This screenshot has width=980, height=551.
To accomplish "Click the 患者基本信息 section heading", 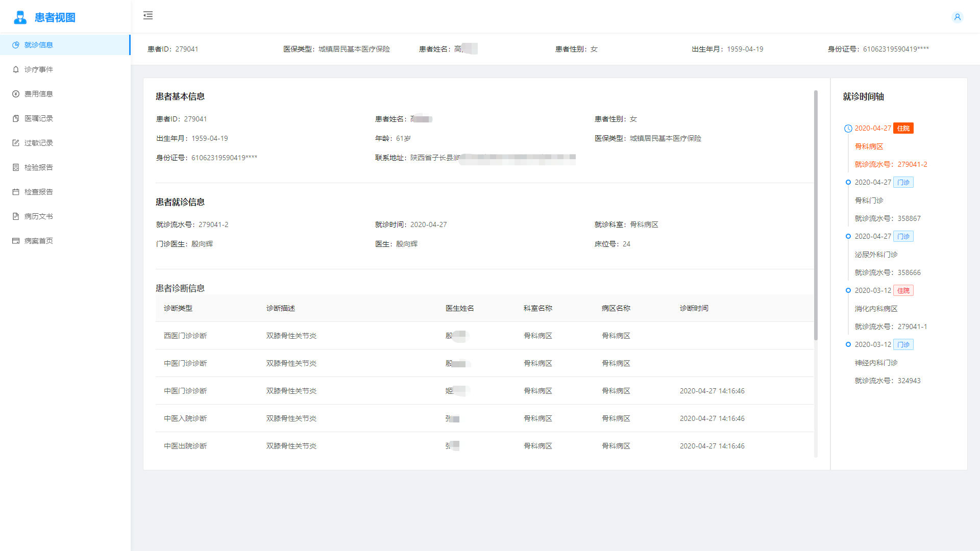I will tap(180, 96).
